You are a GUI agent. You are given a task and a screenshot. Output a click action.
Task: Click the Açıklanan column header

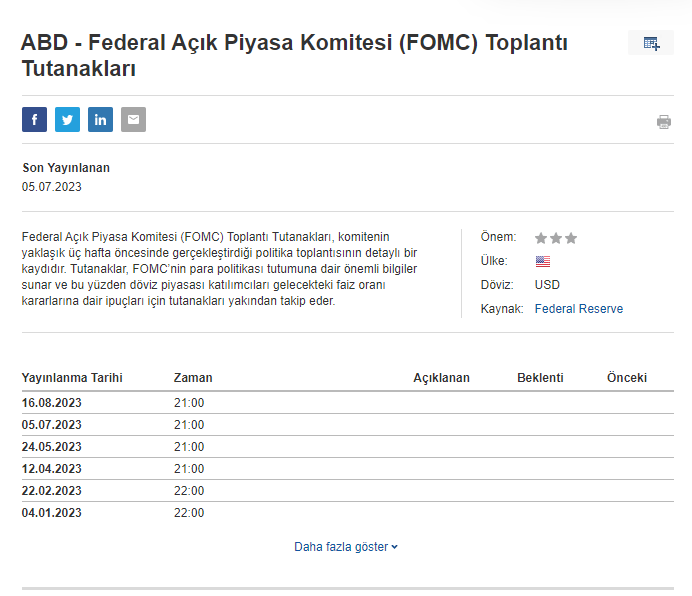coord(441,378)
